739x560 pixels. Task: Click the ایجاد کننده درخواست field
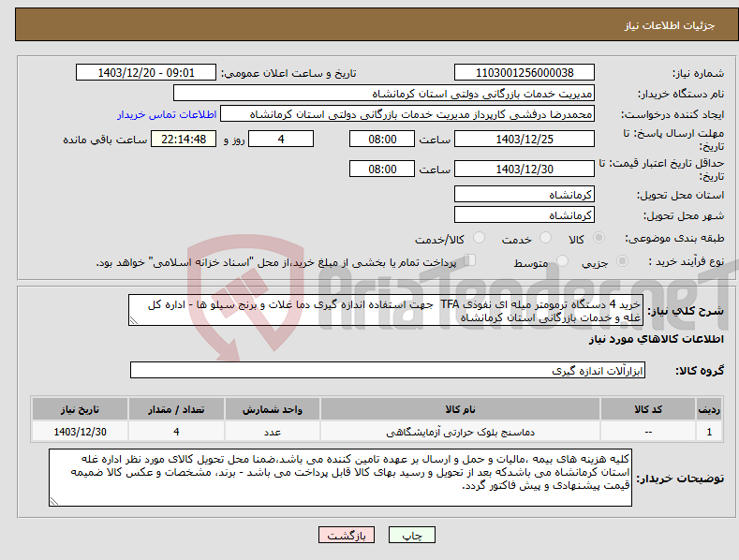pos(407,114)
